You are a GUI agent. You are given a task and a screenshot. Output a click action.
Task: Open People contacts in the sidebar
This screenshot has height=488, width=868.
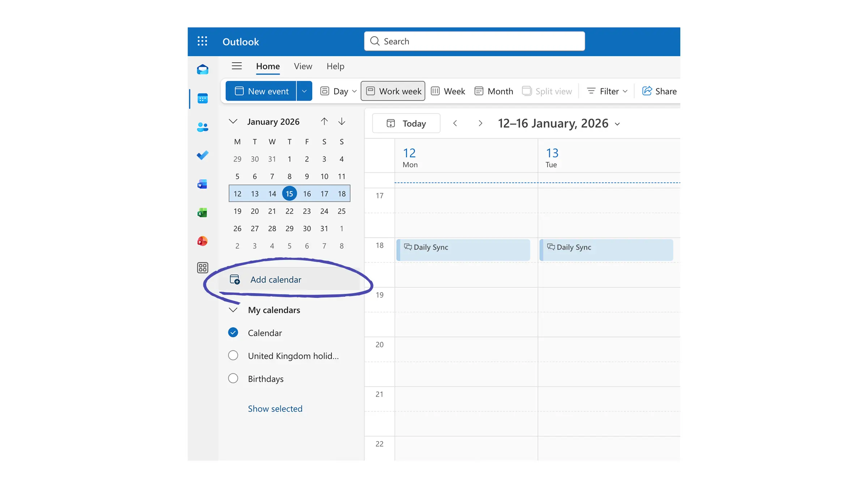(x=203, y=127)
